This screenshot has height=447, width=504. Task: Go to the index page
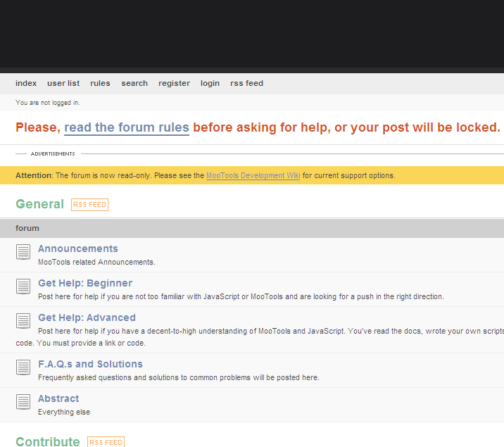pos(26,83)
